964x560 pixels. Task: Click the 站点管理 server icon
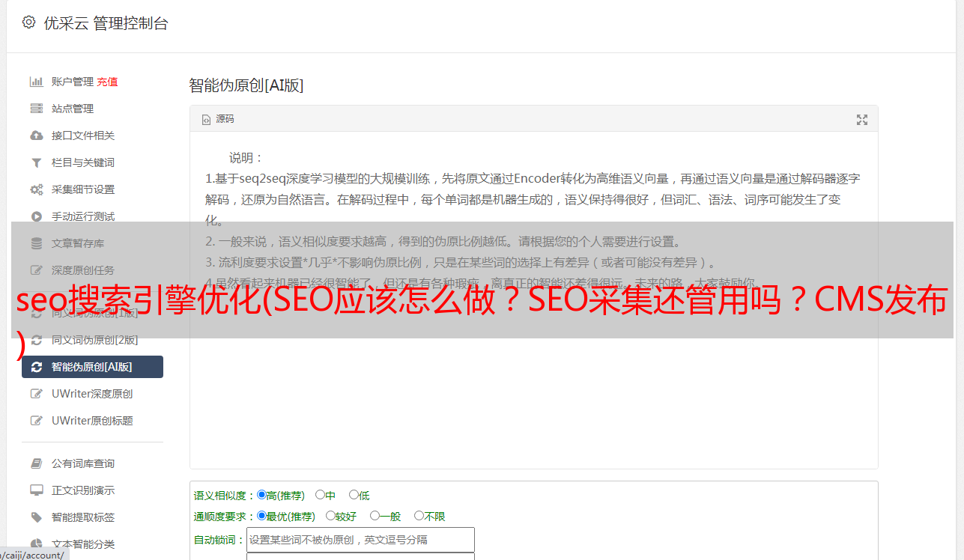tap(36, 109)
